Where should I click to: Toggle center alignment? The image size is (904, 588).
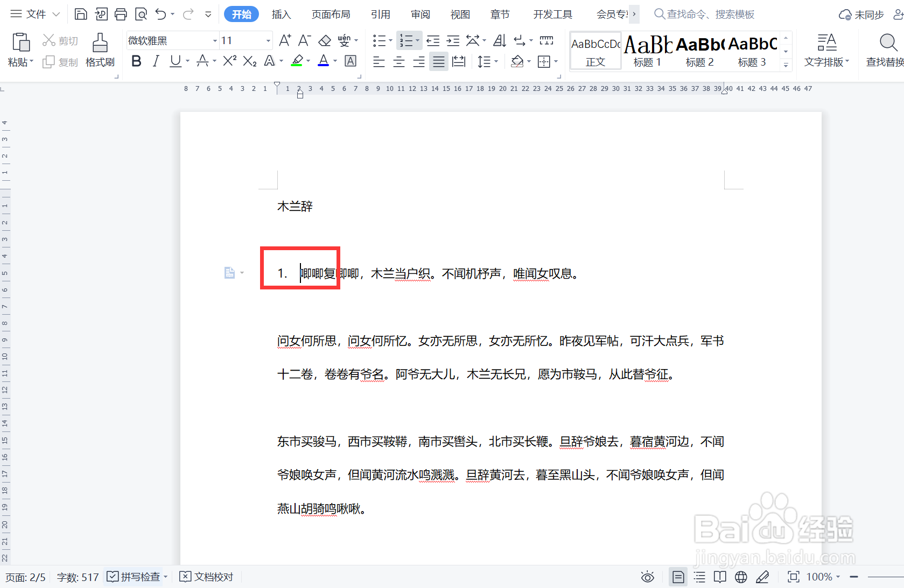(x=399, y=62)
